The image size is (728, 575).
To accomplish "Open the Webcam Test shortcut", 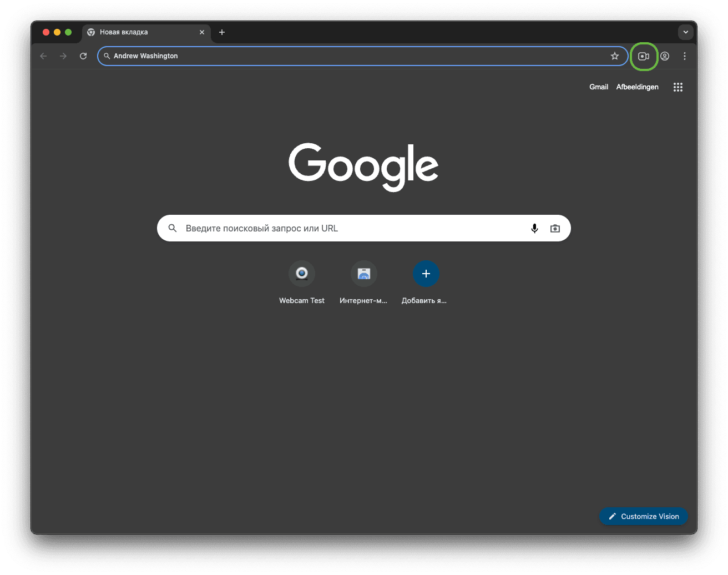I will pos(302,274).
